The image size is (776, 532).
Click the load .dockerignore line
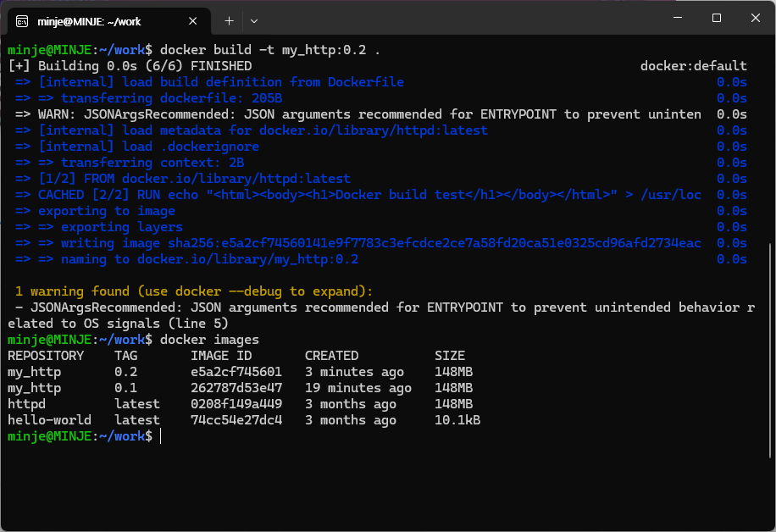click(137, 147)
